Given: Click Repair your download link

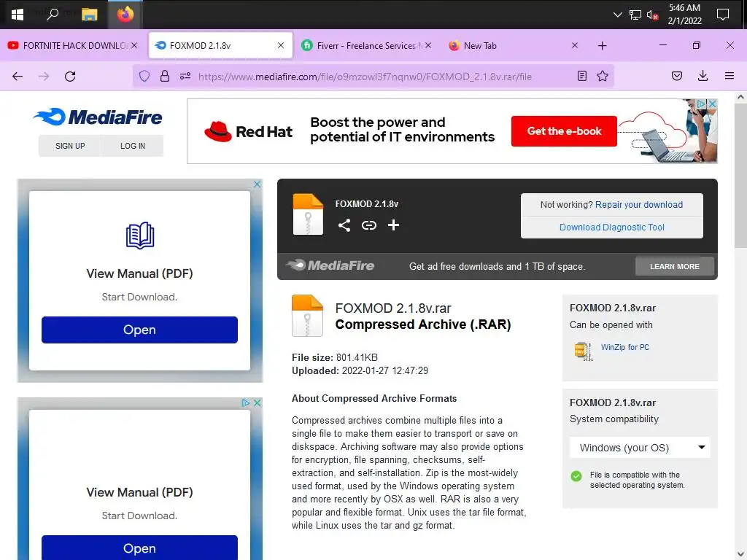Looking at the screenshot, I should (x=639, y=205).
